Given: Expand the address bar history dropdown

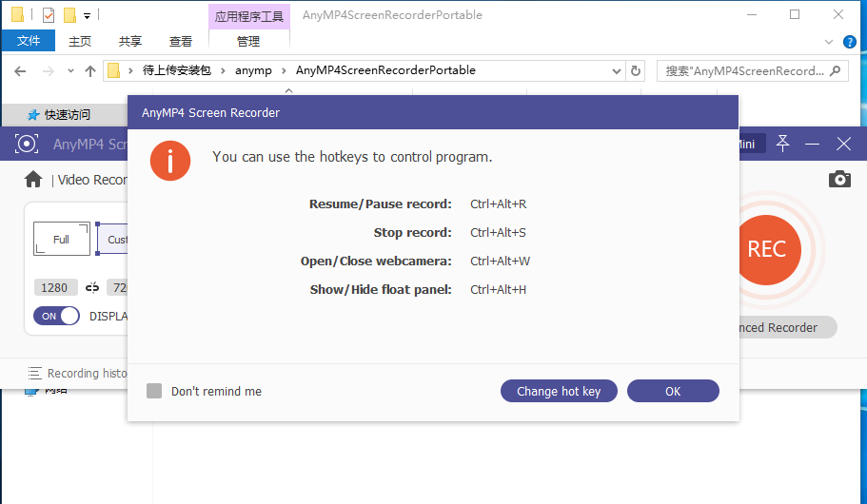Looking at the screenshot, I should [x=617, y=71].
